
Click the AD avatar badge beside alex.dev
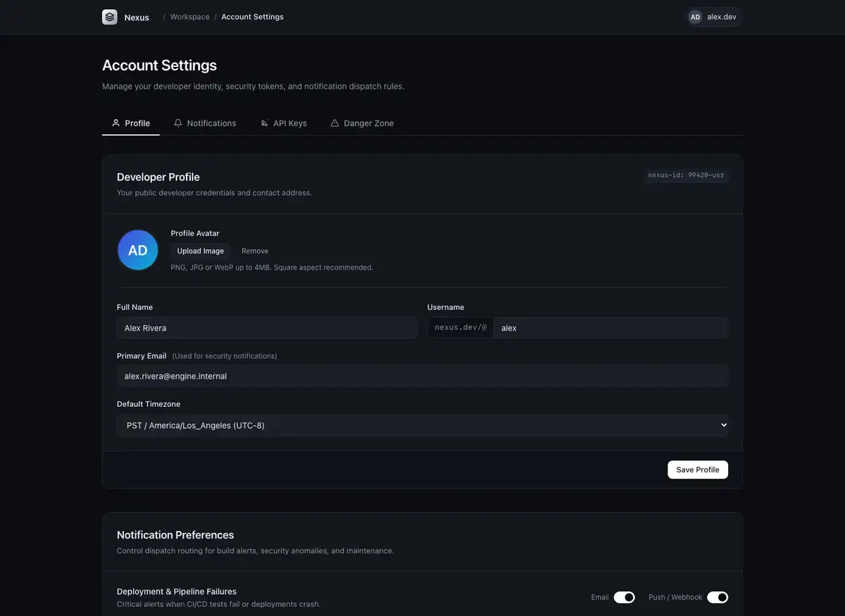point(695,17)
